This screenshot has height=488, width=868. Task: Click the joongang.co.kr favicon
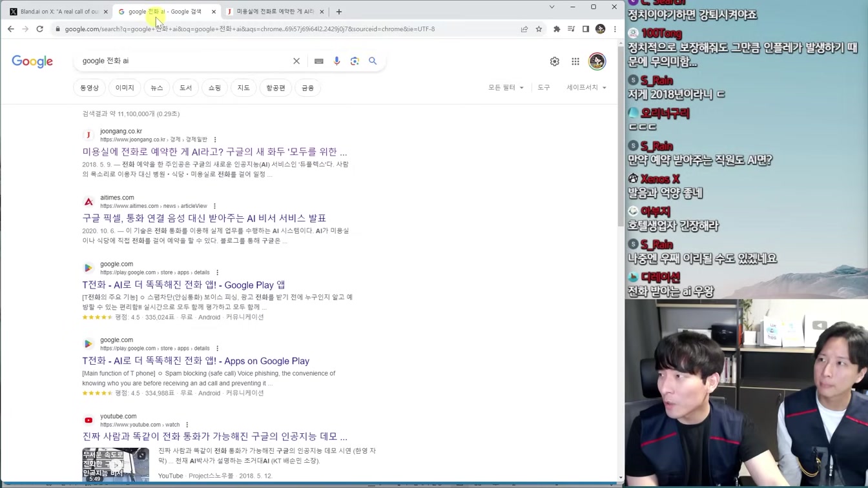click(88, 135)
